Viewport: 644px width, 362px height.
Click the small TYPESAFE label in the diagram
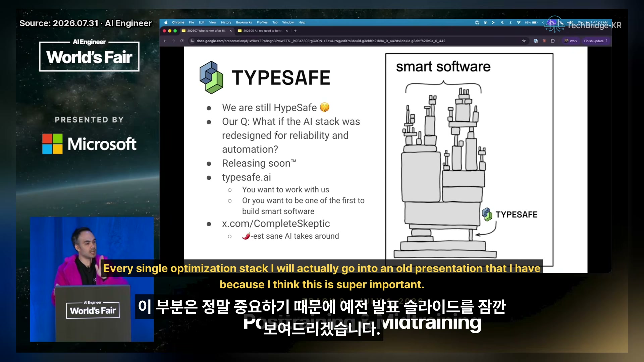pyautogui.click(x=516, y=215)
